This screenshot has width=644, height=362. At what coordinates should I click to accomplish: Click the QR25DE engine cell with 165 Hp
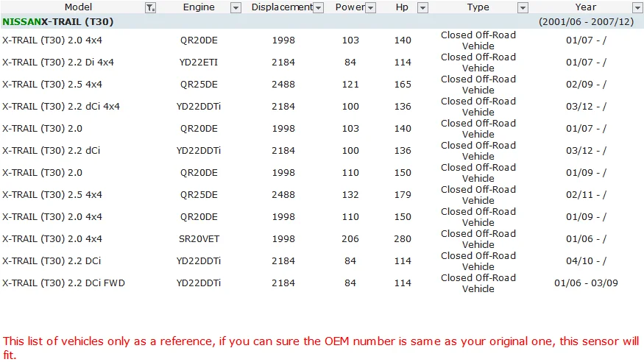pos(199,85)
